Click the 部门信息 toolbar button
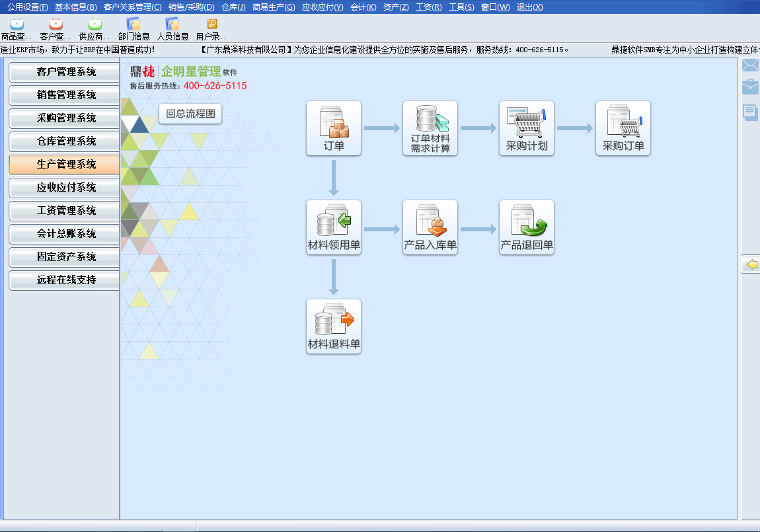 coord(133,29)
